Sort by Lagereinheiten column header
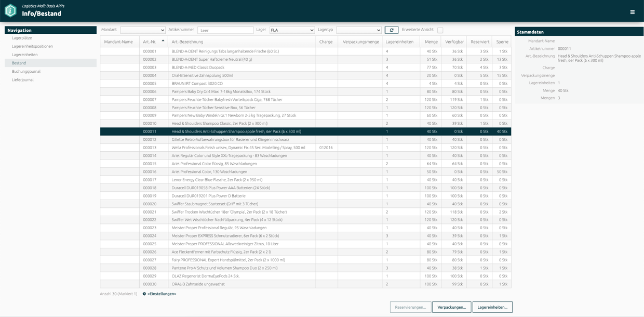Viewport: 644px width, 317px height. click(x=401, y=42)
